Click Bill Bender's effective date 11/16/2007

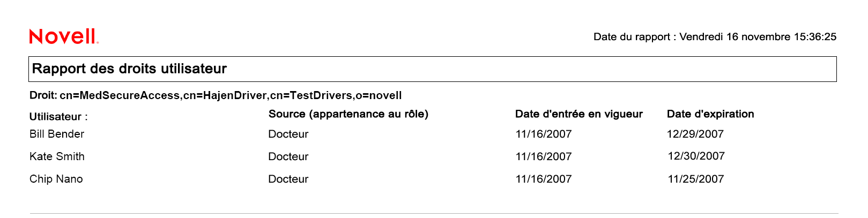tap(544, 134)
